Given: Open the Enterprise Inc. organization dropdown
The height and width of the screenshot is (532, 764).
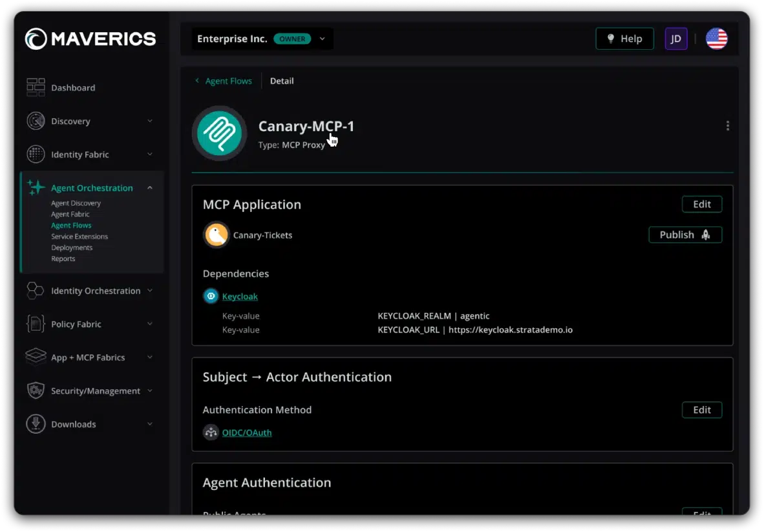Looking at the screenshot, I should pyautogui.click(x=322, y=38).
